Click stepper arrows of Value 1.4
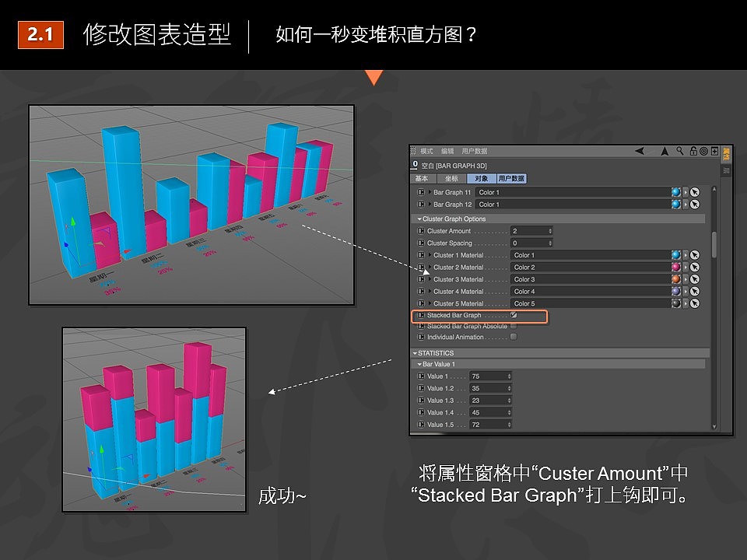The width and height of the screenshot is (747, 560). (509, 412)
